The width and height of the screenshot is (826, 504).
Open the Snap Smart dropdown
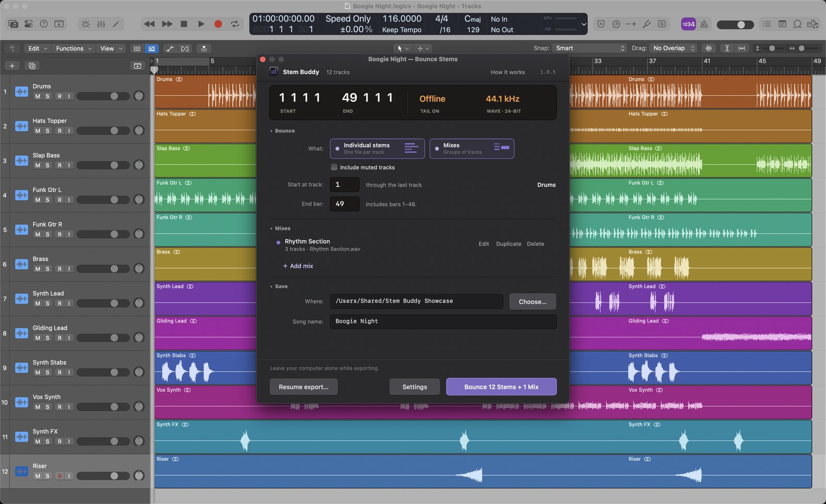590,48
